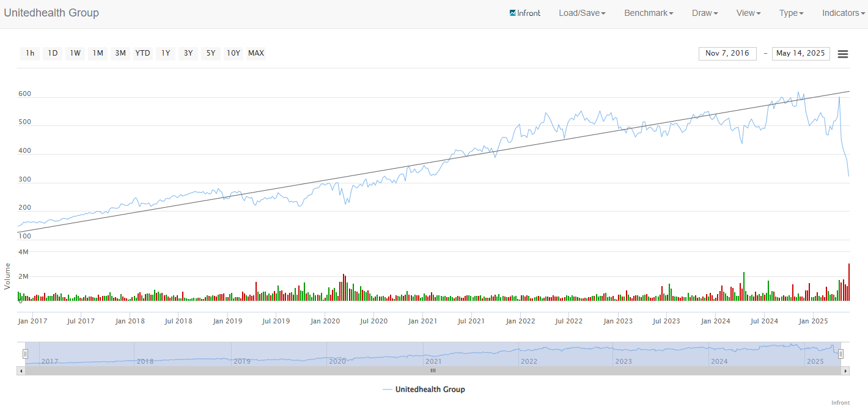Click the navigator scrollbar left arrow

(21, 370)
